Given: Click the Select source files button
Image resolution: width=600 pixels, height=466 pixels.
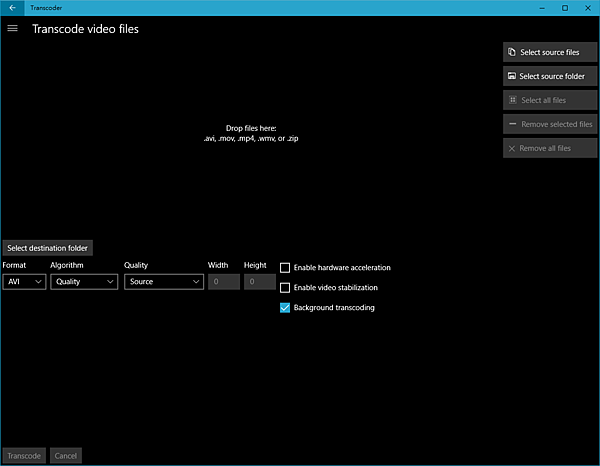Looking at the screenshot, I should pos(550,52).
